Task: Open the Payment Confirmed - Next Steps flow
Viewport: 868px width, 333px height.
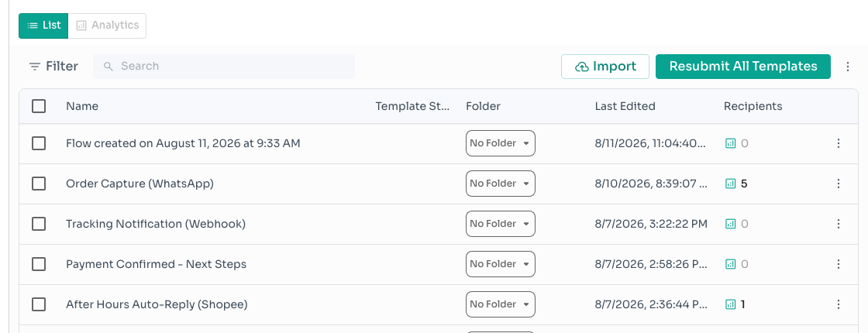Action: point(156,264)
